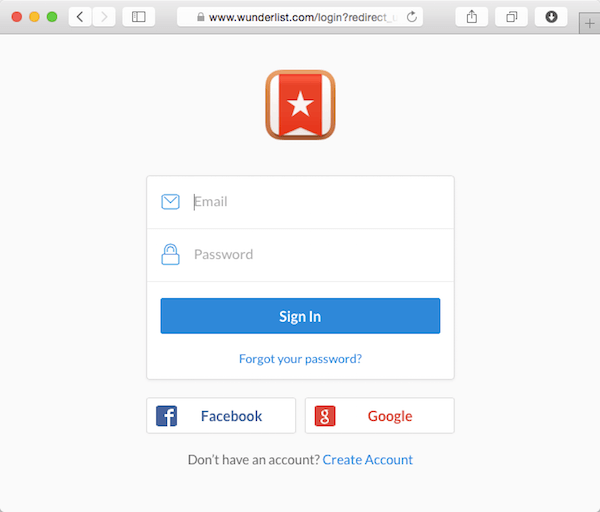The image size is (600, 512).
Task: Open the Forgot your password link
Action: 300,359
